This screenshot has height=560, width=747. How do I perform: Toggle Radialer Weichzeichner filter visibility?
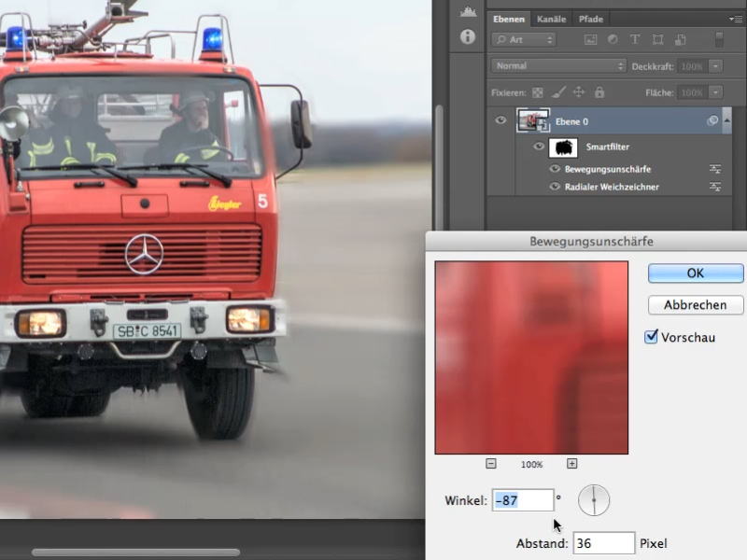[555, 186]
